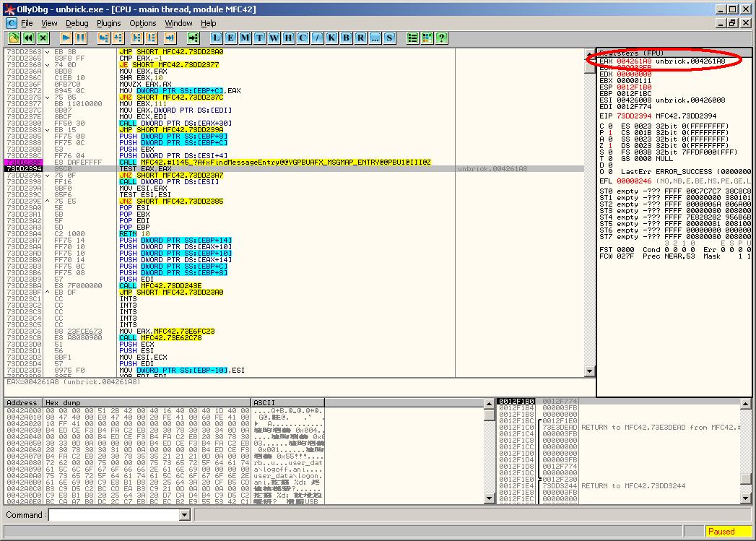Open the Log window with the L button
The width and height of the screenshot is (756, 541).
[x=217, y=38]
